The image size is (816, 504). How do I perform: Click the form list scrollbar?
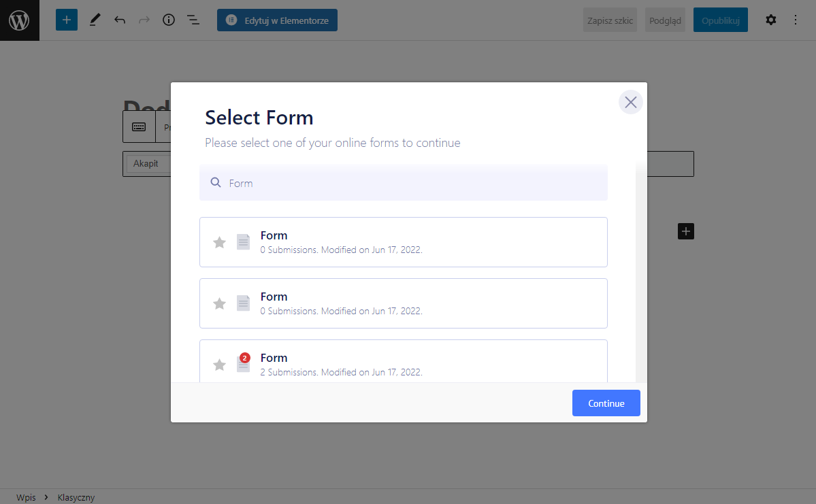tap(641, 272)
